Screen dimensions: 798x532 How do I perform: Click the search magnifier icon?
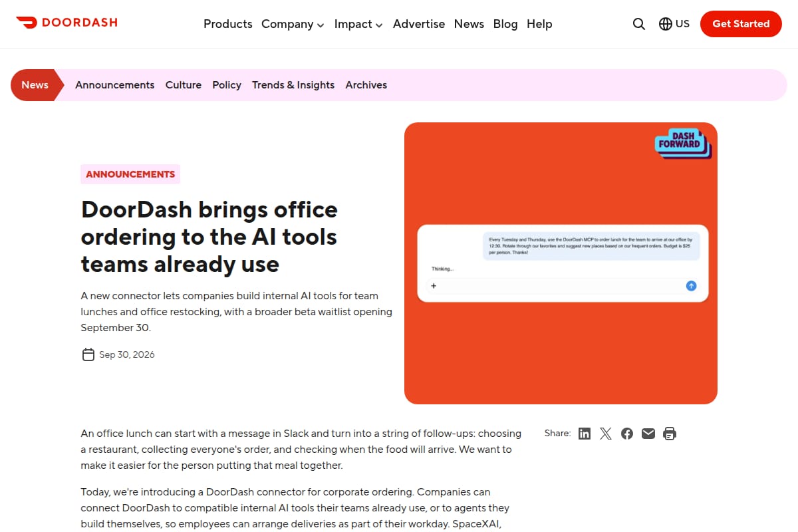click(x=638, y=24)
